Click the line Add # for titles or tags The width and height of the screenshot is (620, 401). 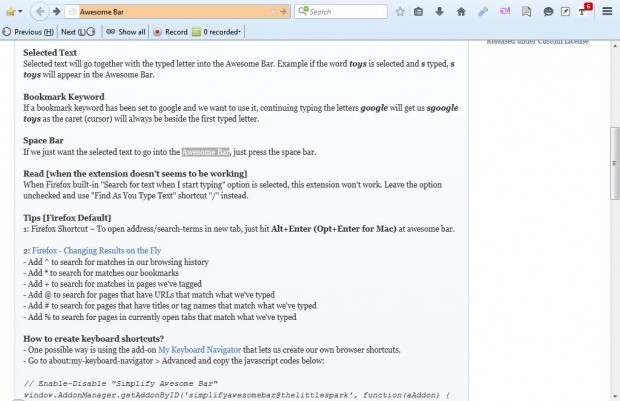tap(170, 306)
